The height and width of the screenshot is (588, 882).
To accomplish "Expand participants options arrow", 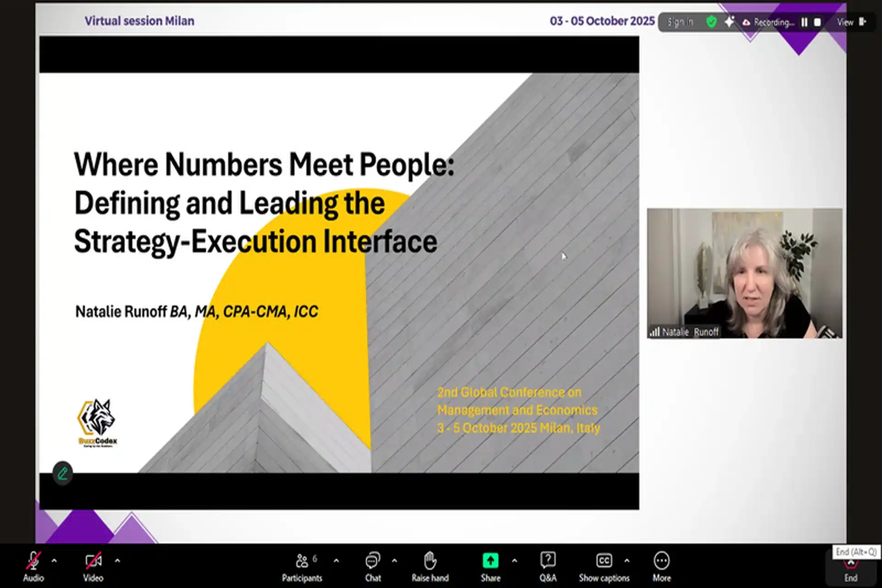I will pos(336,561).
